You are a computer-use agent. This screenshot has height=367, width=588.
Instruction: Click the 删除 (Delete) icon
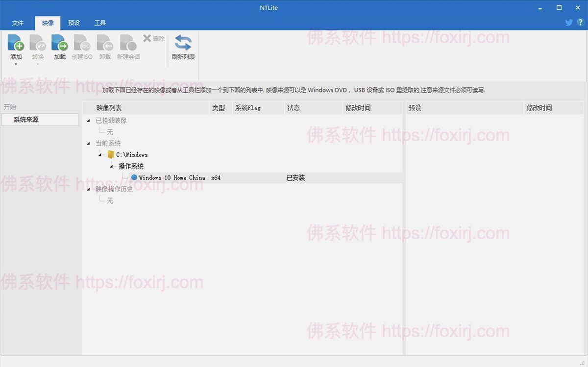152,38
